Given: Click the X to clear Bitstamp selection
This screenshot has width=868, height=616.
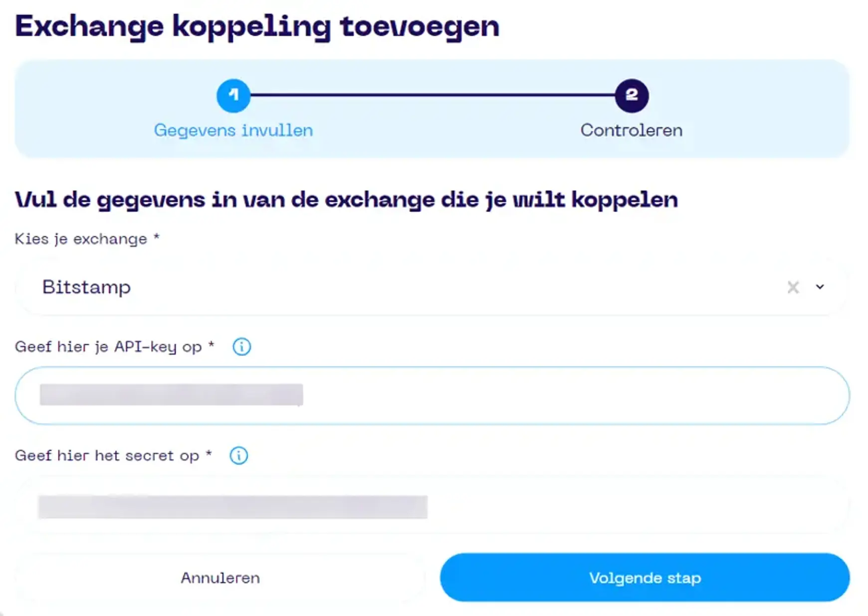Looking at the screenshot, I should (x=794, y=287).
